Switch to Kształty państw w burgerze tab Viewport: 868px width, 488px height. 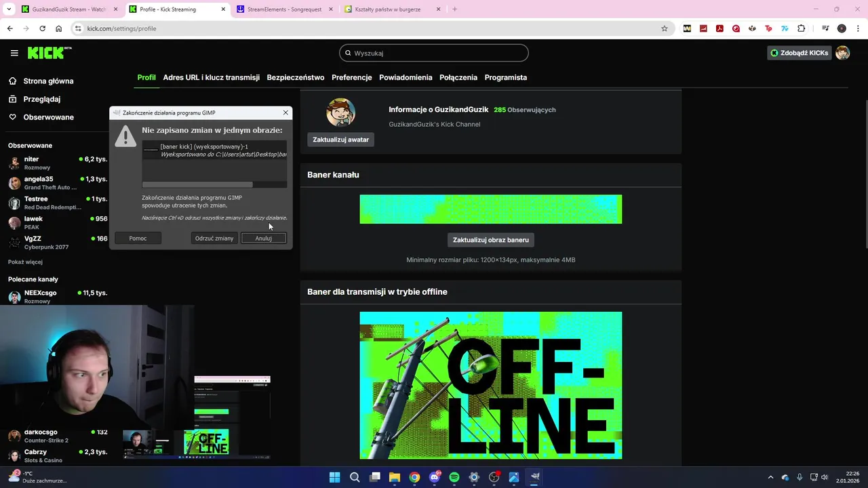pos(393,9)
